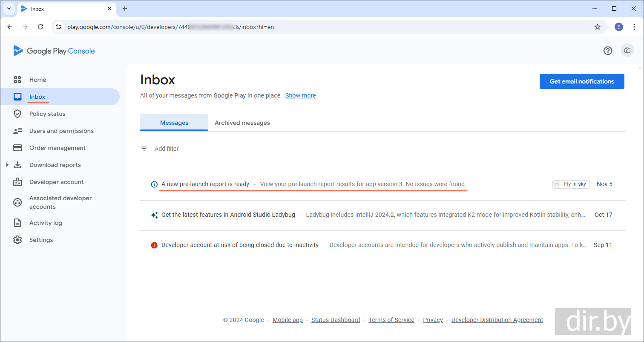Click the Google Play Console logo
The image size is (644, 342).
(54, 51)
